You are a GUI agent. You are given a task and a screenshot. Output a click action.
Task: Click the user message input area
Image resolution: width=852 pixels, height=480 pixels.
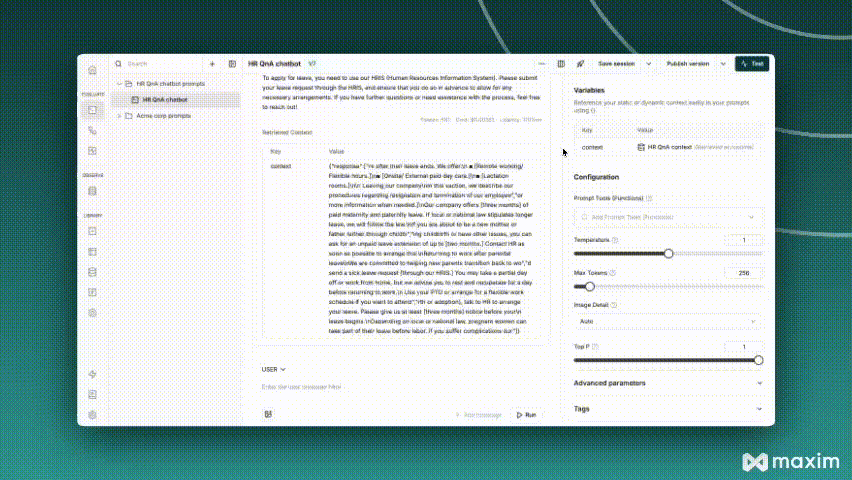tap(402, 387)
